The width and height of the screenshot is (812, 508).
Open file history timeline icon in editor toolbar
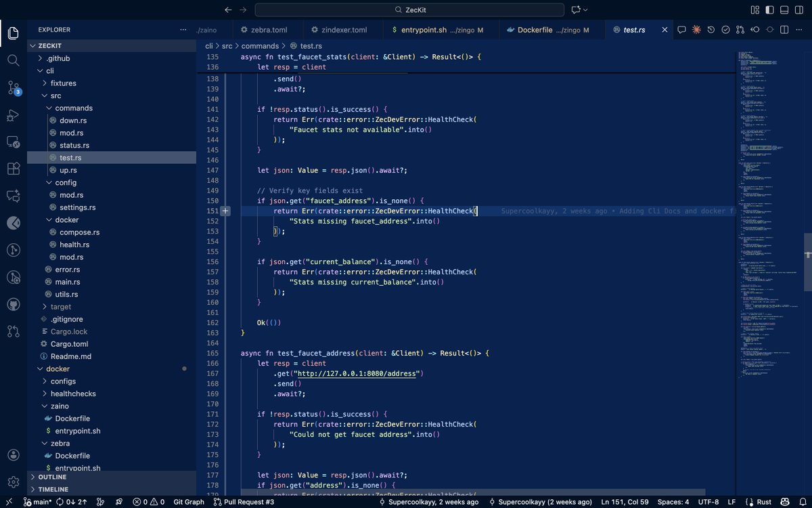(710, 30)
